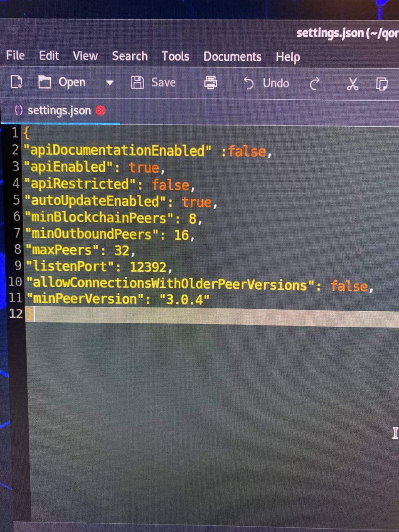Open the recent files dropdown arrow
399x532 pixels.
[x=109, y=83]
